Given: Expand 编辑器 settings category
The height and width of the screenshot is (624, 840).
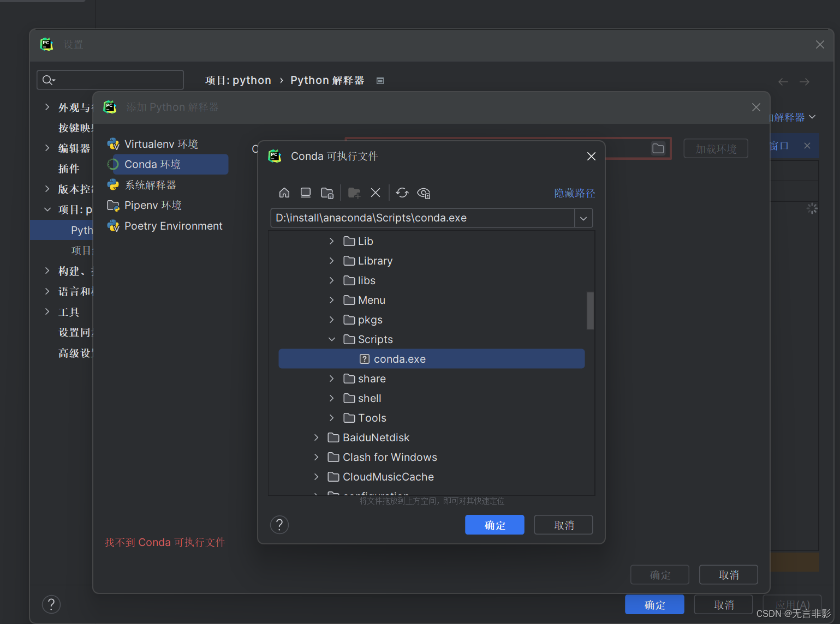Looking at the screenshot, I should pyautogui.click(x=47, y=148).
